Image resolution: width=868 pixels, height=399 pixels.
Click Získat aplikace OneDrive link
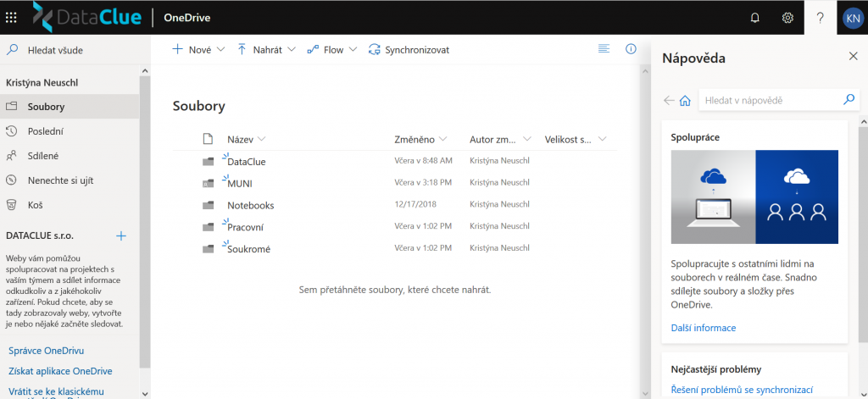(x=60, y=371)
